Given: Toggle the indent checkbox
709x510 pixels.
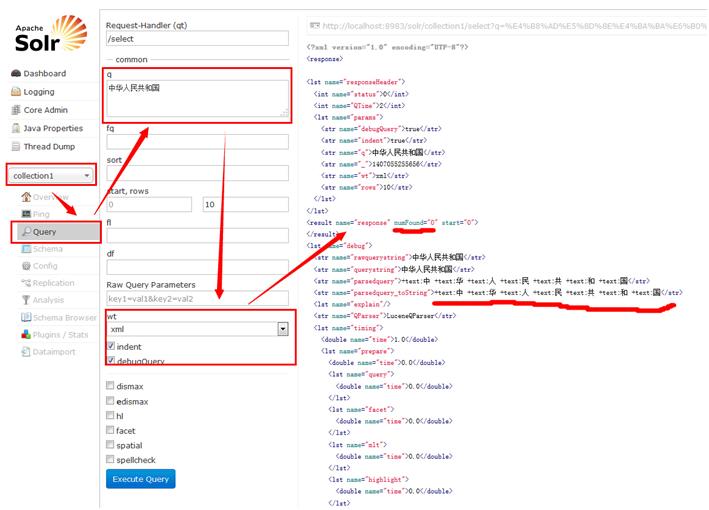Looking at the screenshot, I should click(x=111, y=346).
